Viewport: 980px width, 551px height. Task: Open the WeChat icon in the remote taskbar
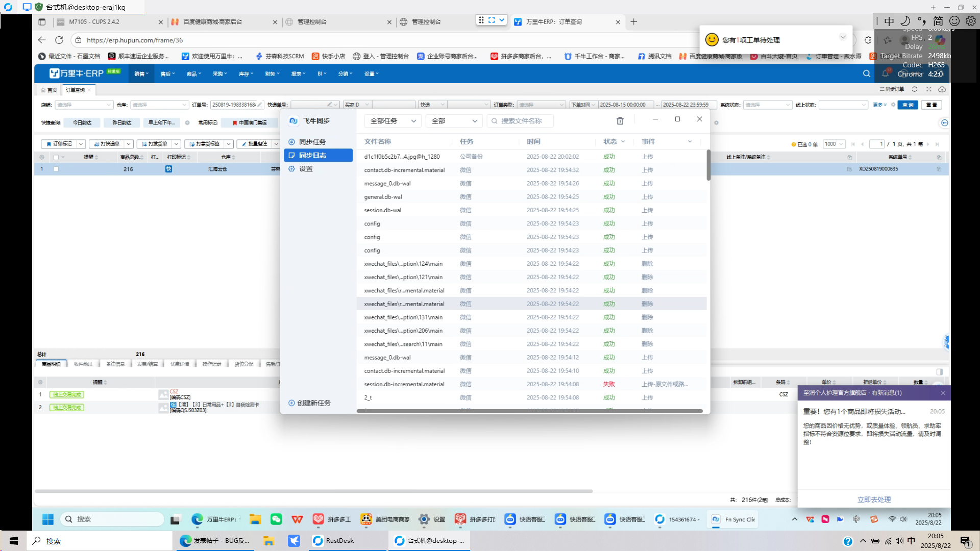coord(276,519)
